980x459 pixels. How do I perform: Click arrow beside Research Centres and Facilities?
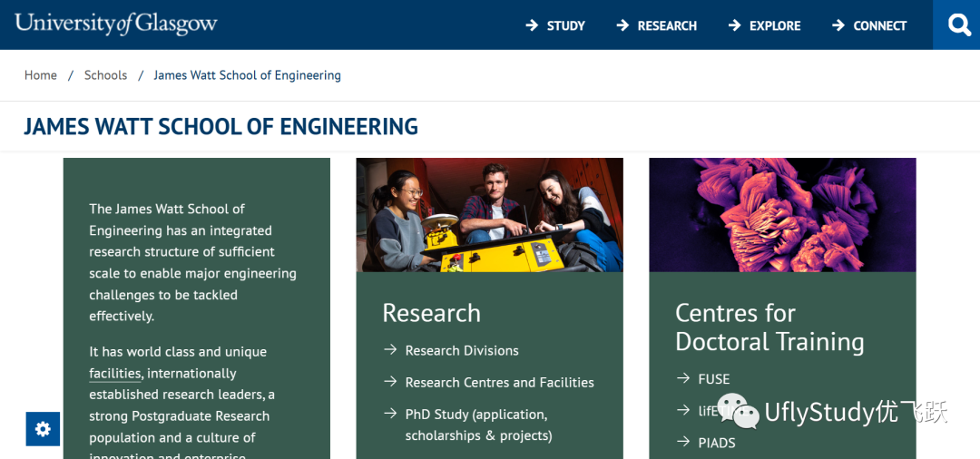390,382
